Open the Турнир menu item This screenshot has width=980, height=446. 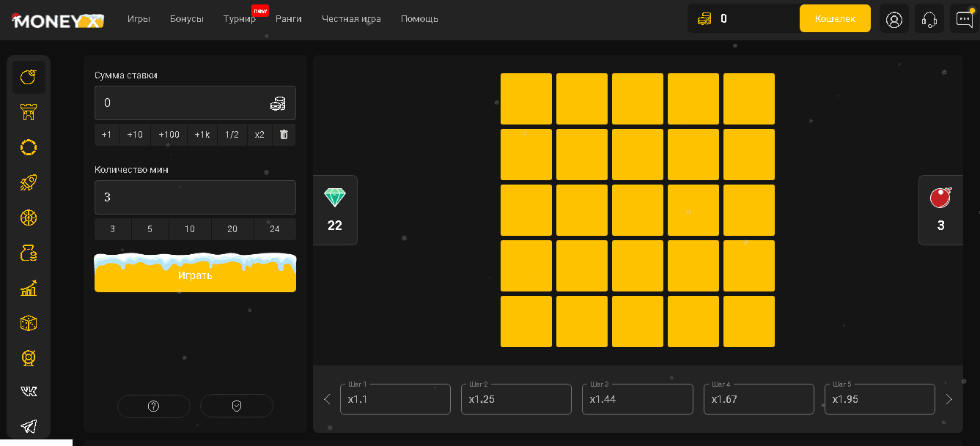click(x=240, y=19)
